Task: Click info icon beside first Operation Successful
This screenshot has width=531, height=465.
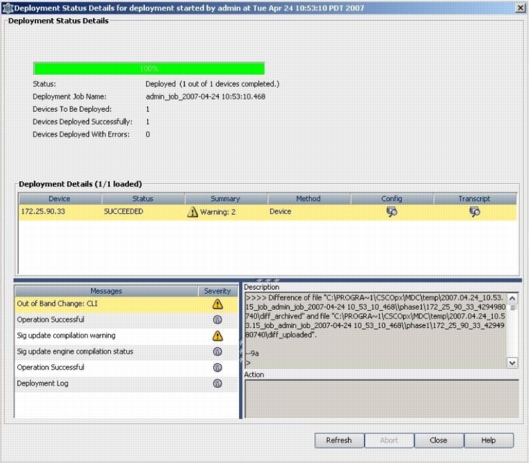Action: (217, 320)
